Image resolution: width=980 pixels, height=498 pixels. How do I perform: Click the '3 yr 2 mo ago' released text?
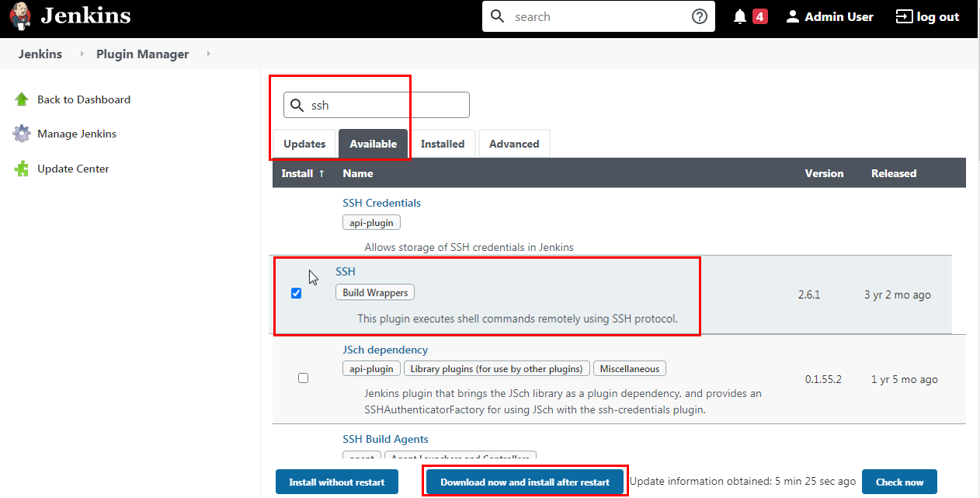pyautogui.click(x=898, y=294)
